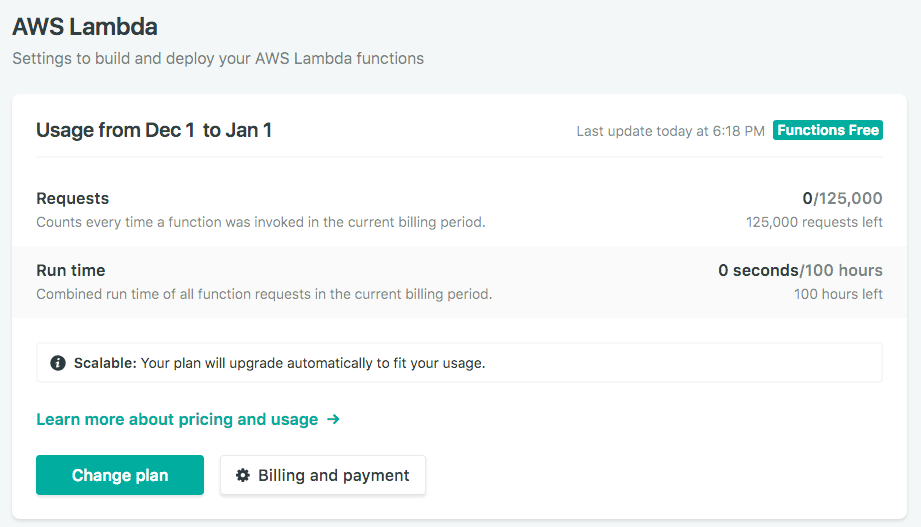The height and width of the screenshot is (527, 921).
Task: Follow the Learn more about pricing link
Action: point(177,419)
